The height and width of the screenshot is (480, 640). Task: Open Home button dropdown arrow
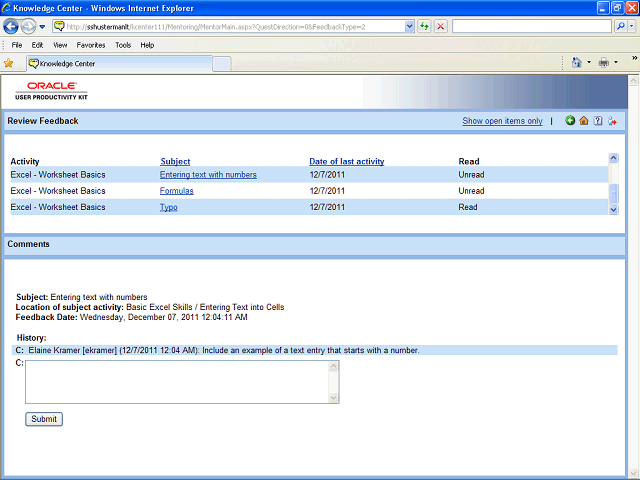[589, 62]
